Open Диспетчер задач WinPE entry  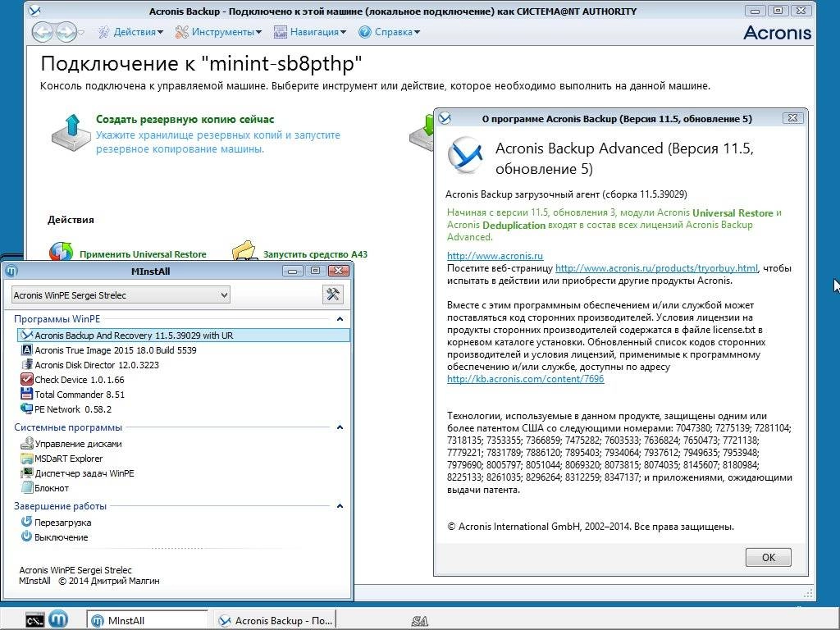point(84,473)
